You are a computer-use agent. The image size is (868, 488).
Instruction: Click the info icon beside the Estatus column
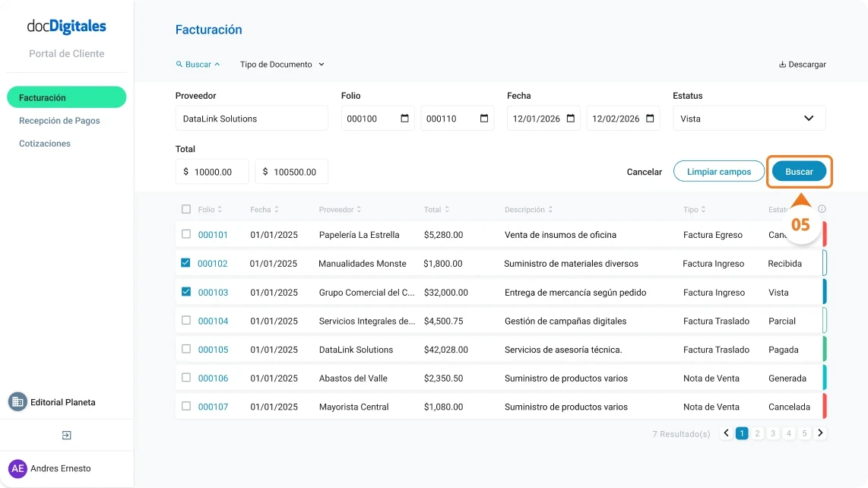[821, 208]
